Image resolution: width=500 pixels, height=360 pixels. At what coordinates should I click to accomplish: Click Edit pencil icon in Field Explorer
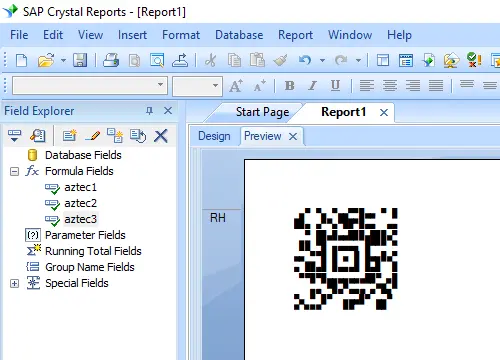point(93,136)
